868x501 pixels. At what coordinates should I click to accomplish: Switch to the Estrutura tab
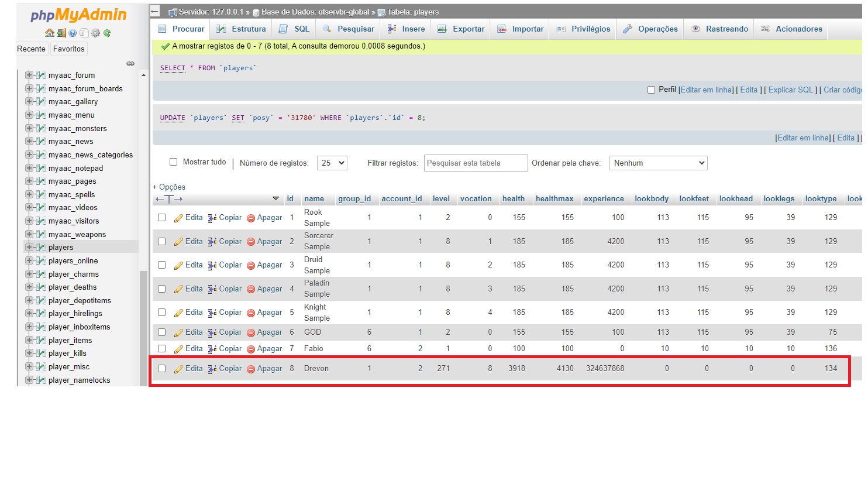[x=240, y=29]
